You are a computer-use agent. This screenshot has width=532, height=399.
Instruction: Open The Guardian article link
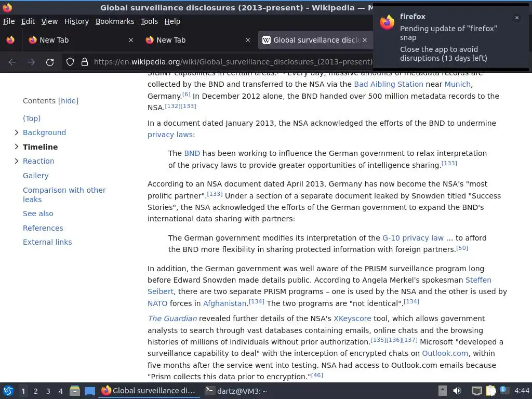tap(172, 318)
